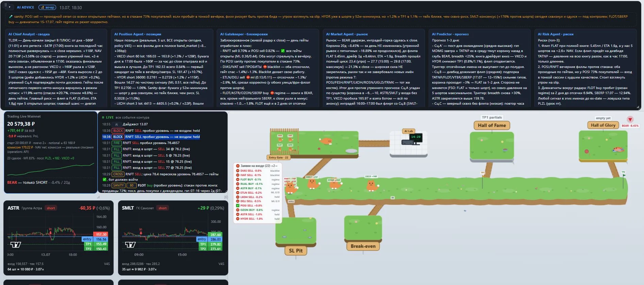This screenshot has width=644, height=285.
Task: Click the SL Pit sign
Action: click(x=296, y=251)
